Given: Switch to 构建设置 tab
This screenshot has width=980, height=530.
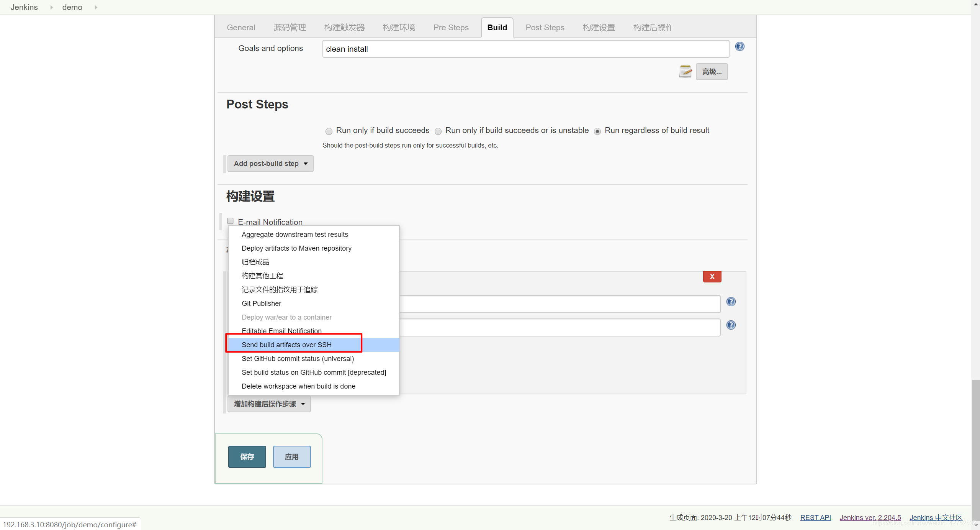Looking at the screenshot, I should point(599,28).
